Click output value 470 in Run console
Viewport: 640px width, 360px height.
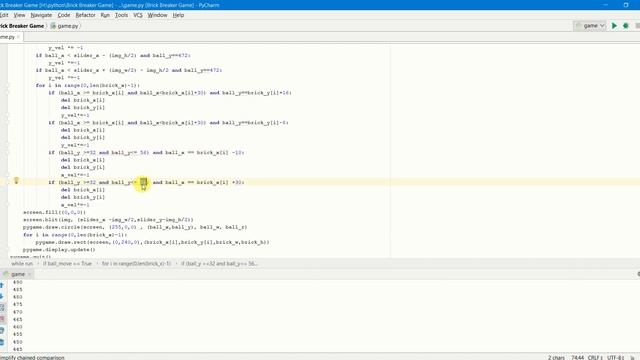18,312
